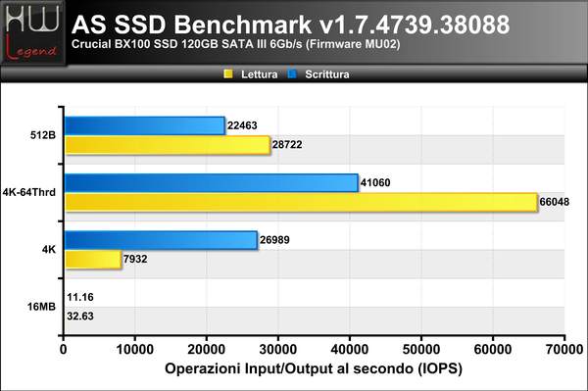Click the 4K-64Thrd axis label
Viewport: 588px width, 391px height.
(x=29, y=192)
